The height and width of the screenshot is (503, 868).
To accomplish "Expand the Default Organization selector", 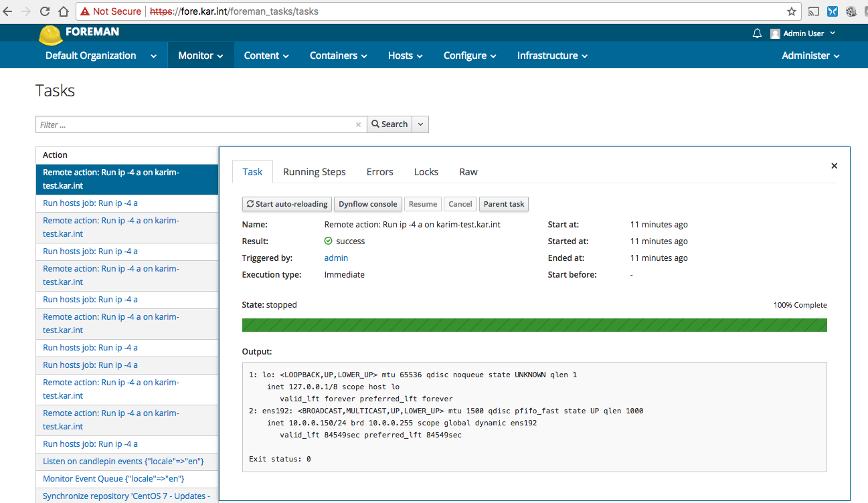I will coord(101,56).
